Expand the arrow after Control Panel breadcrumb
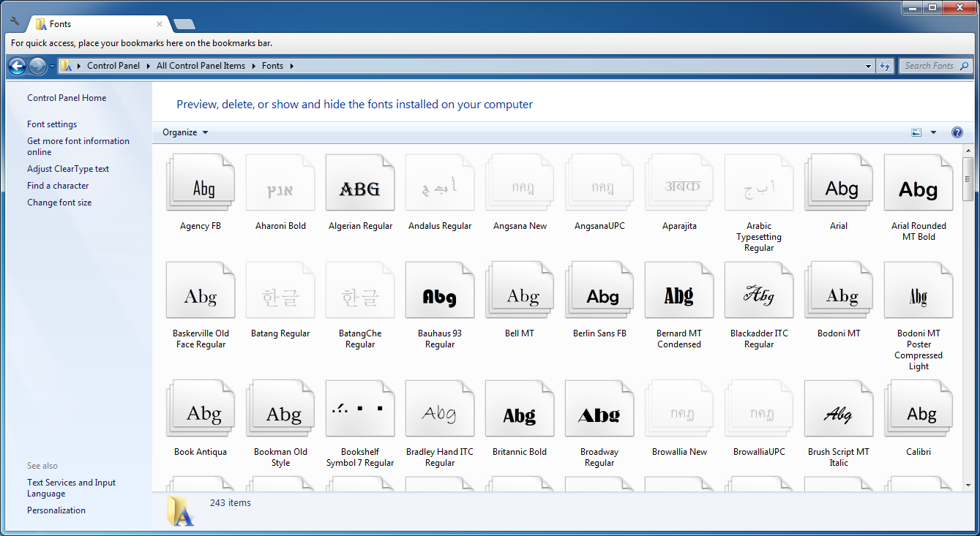The width and height of the screenshot is (980, 536). coord(149,66)
